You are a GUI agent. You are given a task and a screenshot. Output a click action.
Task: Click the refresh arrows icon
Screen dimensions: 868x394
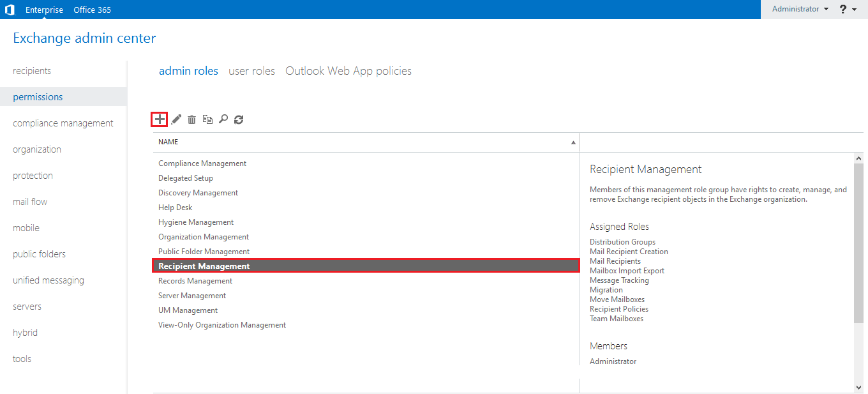[x=239, y=119]
